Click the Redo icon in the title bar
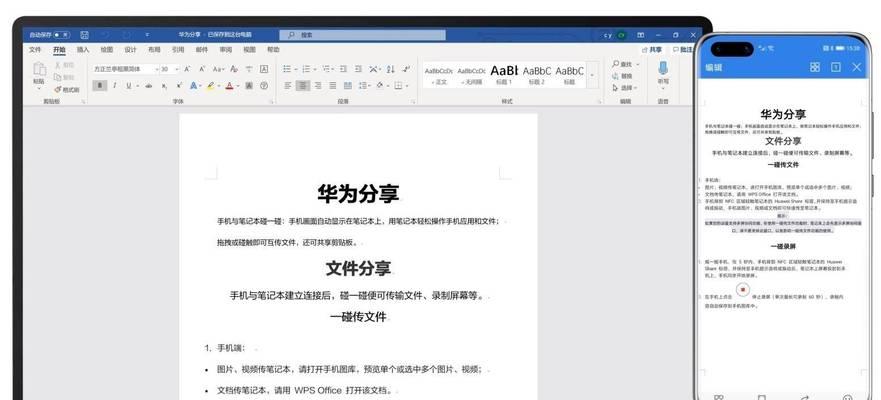The width and height of the screenshot is (881, 400). pos(126,35)
